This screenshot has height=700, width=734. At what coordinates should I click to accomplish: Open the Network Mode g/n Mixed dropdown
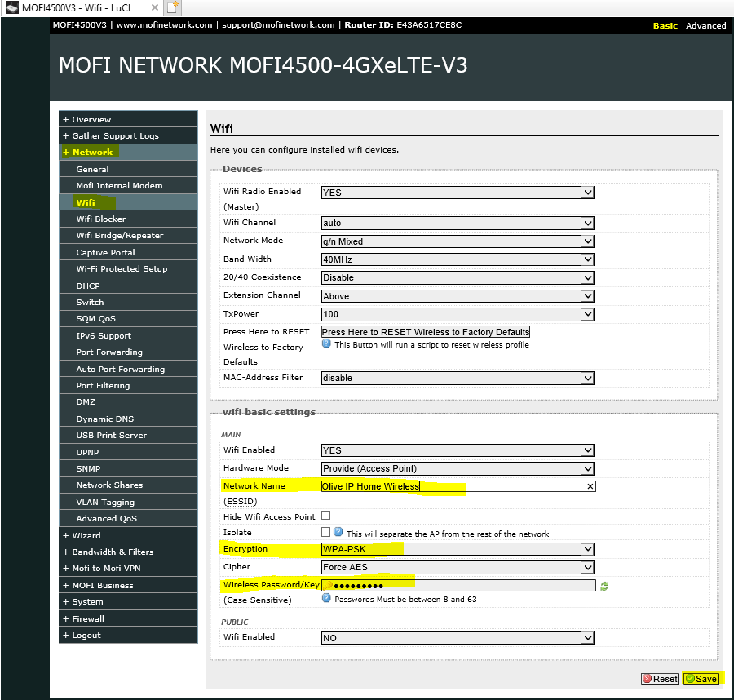coord(458,241)
